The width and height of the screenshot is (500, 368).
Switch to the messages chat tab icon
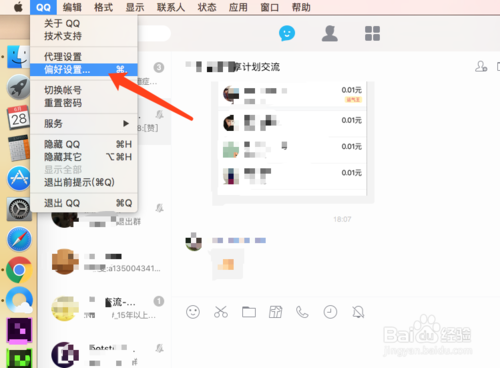pos(287,33)
